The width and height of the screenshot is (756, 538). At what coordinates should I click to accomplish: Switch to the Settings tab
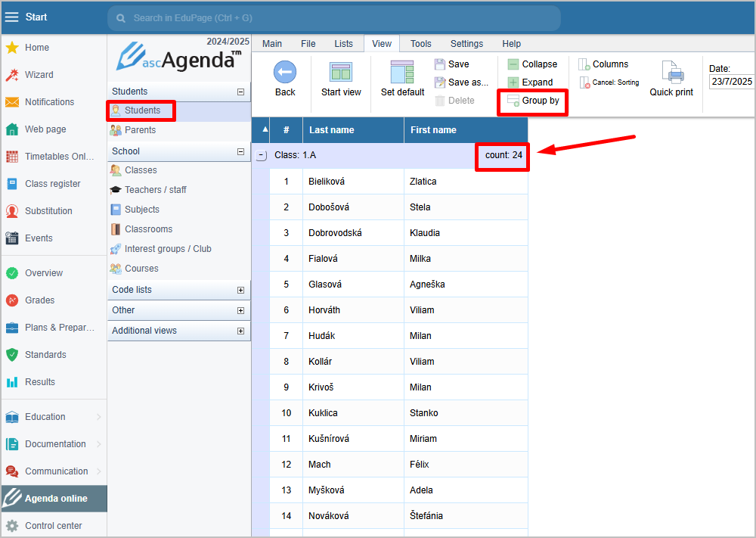(x=466, y=44)
